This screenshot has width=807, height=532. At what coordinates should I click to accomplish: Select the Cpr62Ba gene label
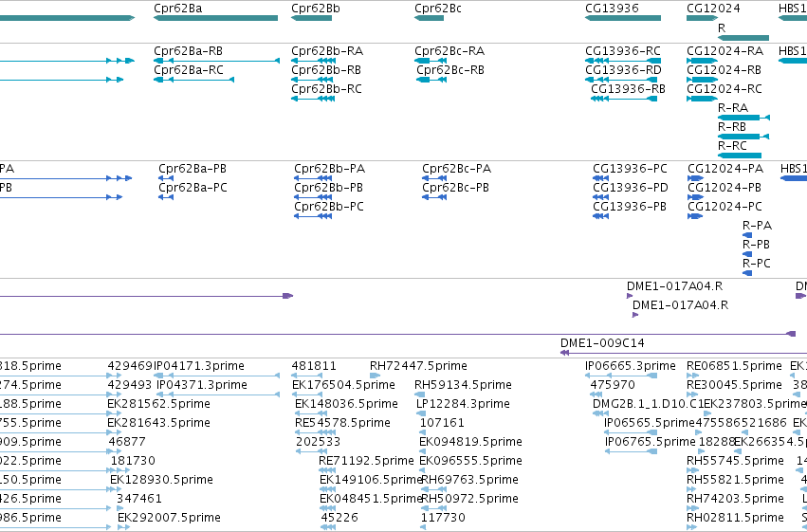(177, 9)
